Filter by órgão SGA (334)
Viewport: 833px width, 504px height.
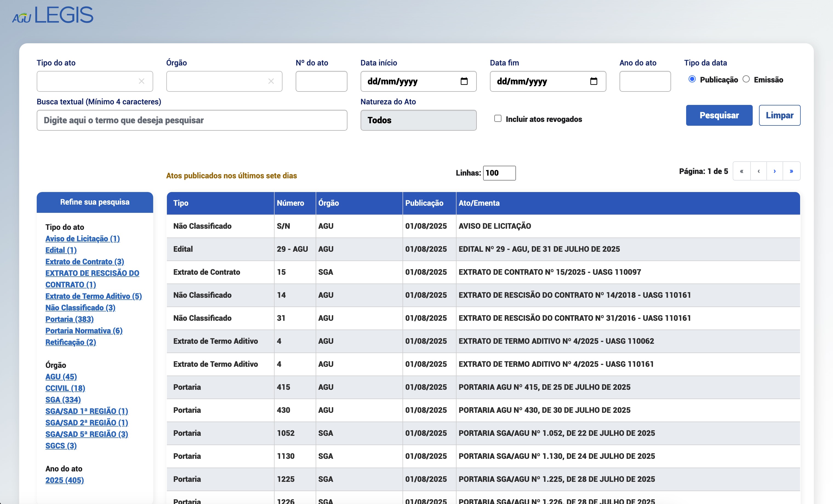[63, 400]
